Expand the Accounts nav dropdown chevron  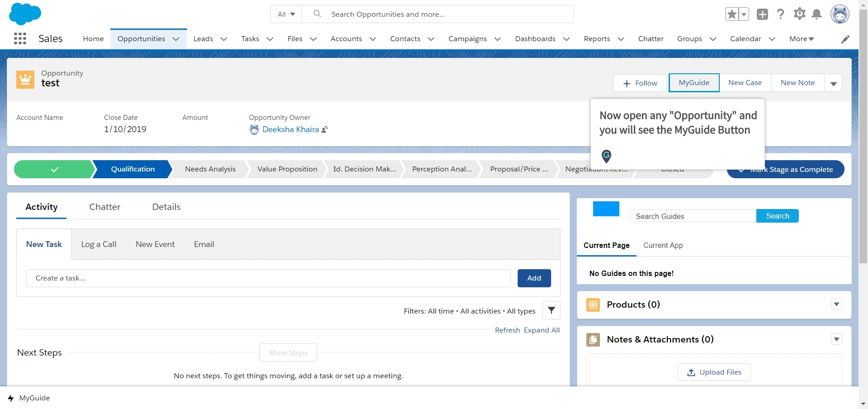pyautogui.click(x=373, y=39)
